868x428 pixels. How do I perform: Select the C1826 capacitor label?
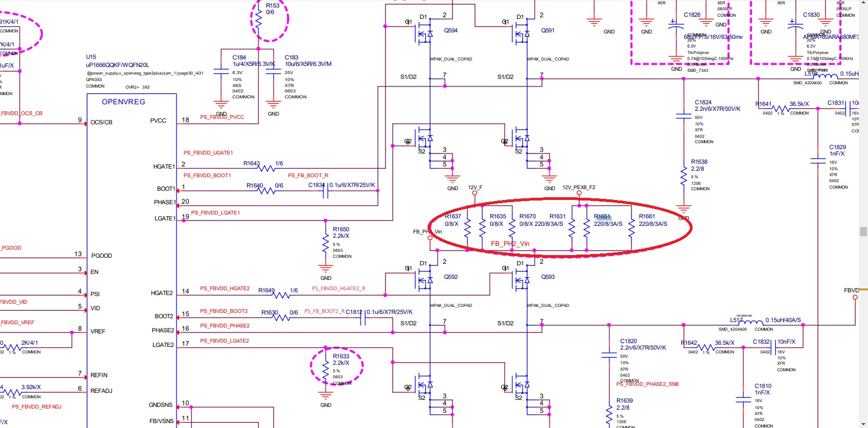(692, 15)
